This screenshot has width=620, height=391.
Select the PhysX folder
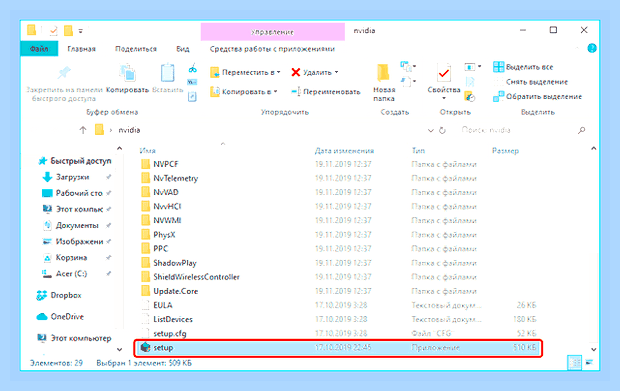pyautogui.click(x=158, y=235)
